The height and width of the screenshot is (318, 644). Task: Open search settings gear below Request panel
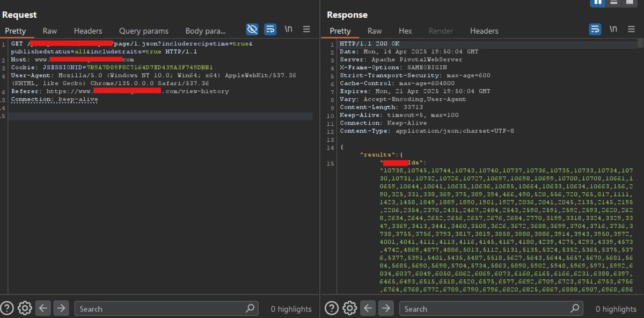click(25, 308)
